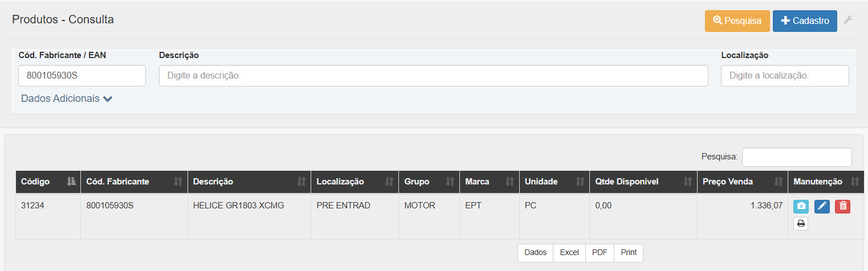Delete the product using the red trash icon
868x271 pixels.
click(842, 206)
